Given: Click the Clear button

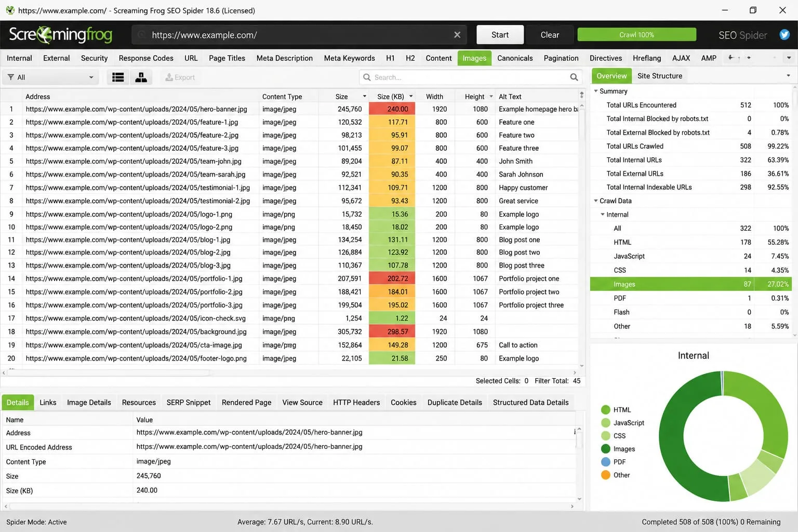Looking at the screenshot, I should tap(550, 35).
